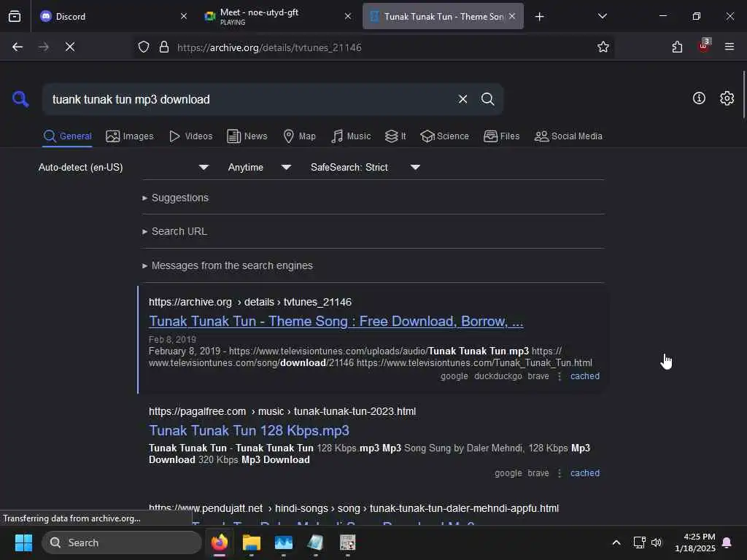Open Firefox hamburger application menu
Image resolution: width=747 pixels, height=560 pixels.
click(729, 47)
